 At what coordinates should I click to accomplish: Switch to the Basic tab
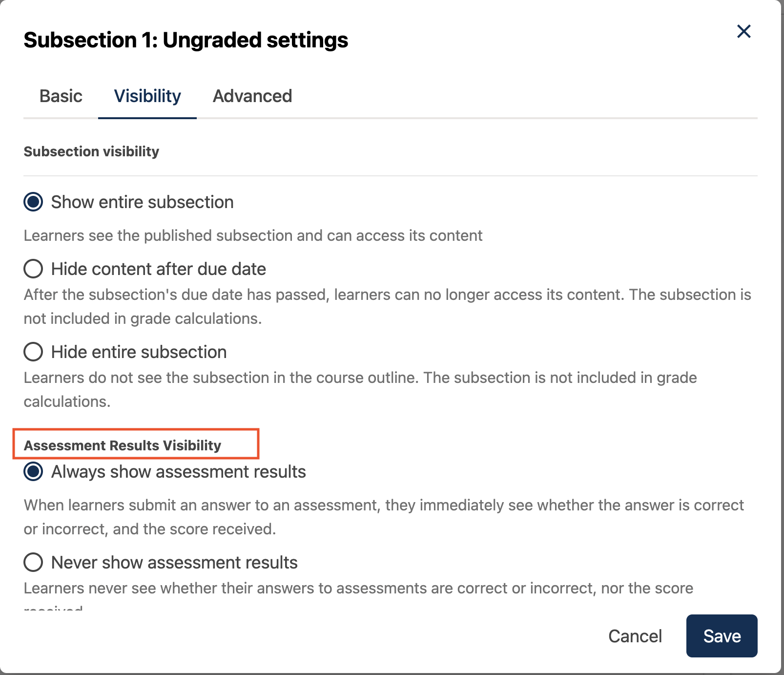61,96
